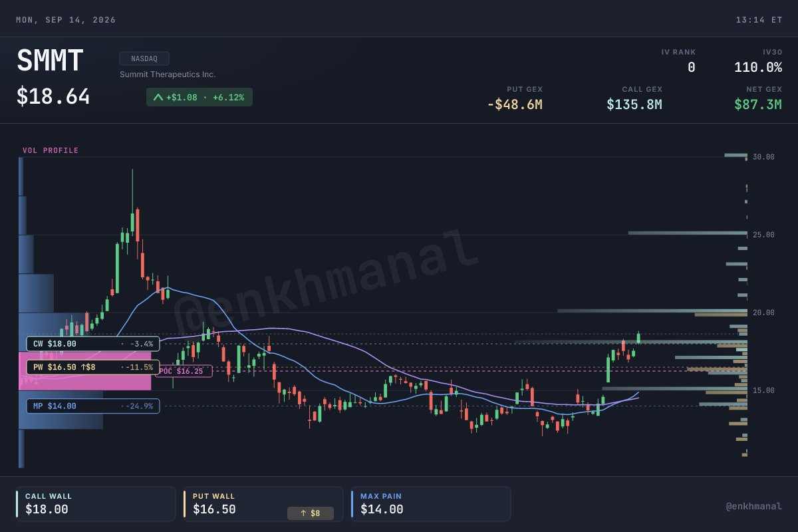Click the date MON, SEP 14, 2026
Viewport: 798px width, 532px height.
[66, 20]
